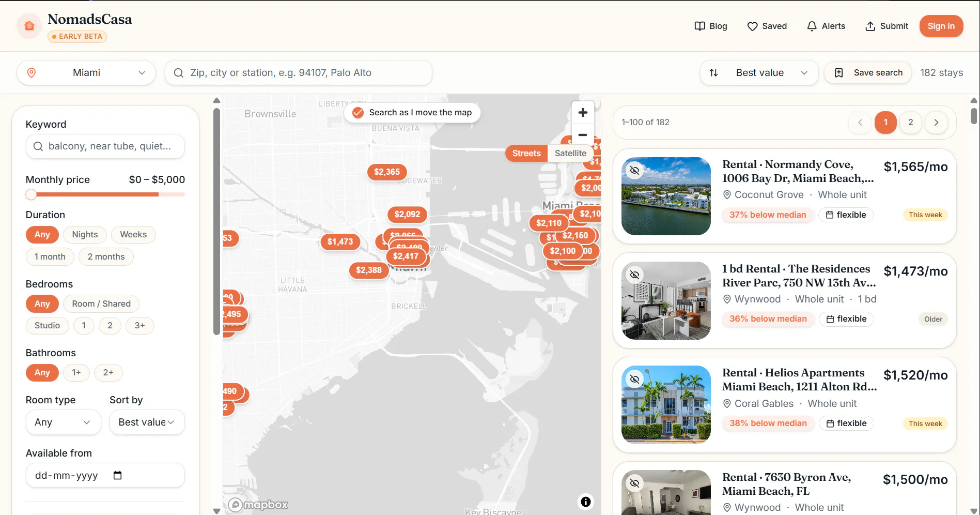Open the Residences River Parc listing photo
The height and width of the screenshot is (515, 980).
666,301
